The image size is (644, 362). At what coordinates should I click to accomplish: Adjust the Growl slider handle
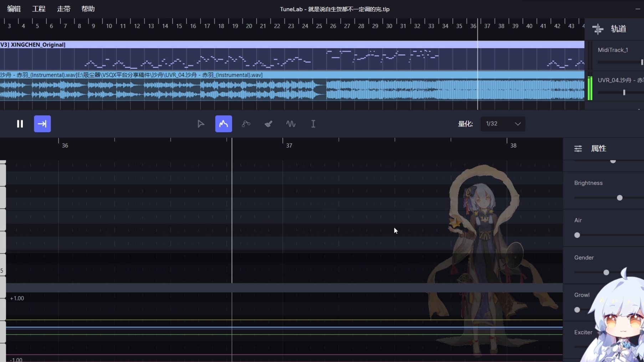point(577,310)
